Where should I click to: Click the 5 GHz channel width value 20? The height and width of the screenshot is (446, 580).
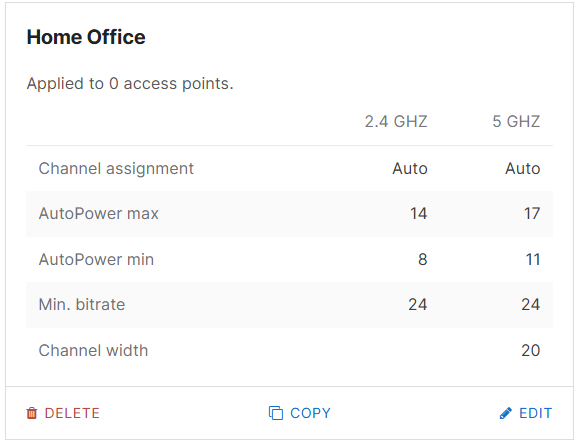pyautogui.click(x=531, y=351)
